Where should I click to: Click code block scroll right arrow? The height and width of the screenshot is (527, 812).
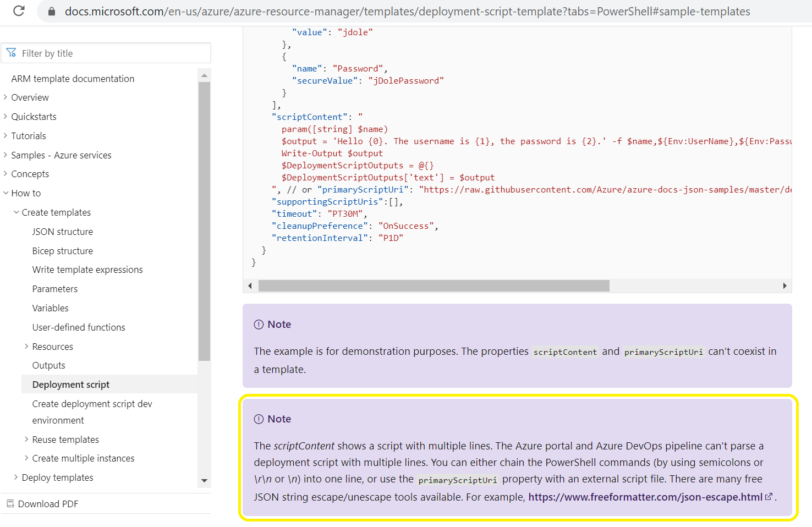(784, 286)
